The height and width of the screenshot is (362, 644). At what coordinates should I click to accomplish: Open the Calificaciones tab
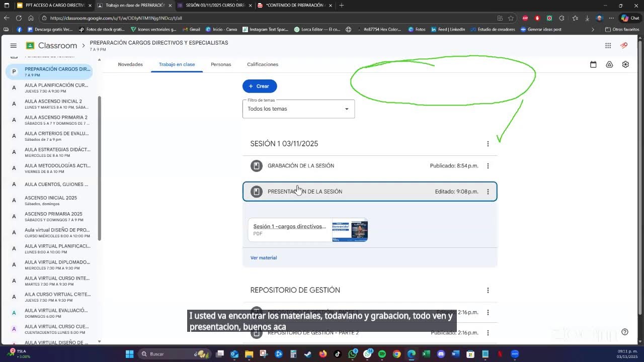point(263,64)
